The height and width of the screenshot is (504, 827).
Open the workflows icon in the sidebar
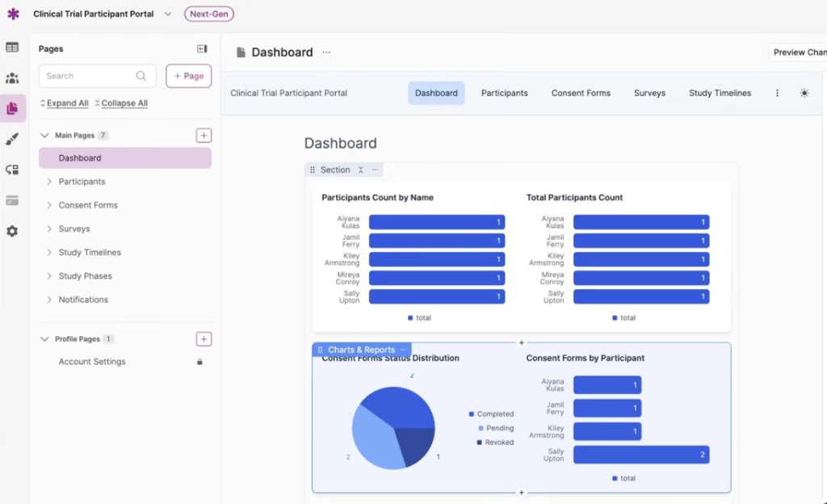(12, 169)
